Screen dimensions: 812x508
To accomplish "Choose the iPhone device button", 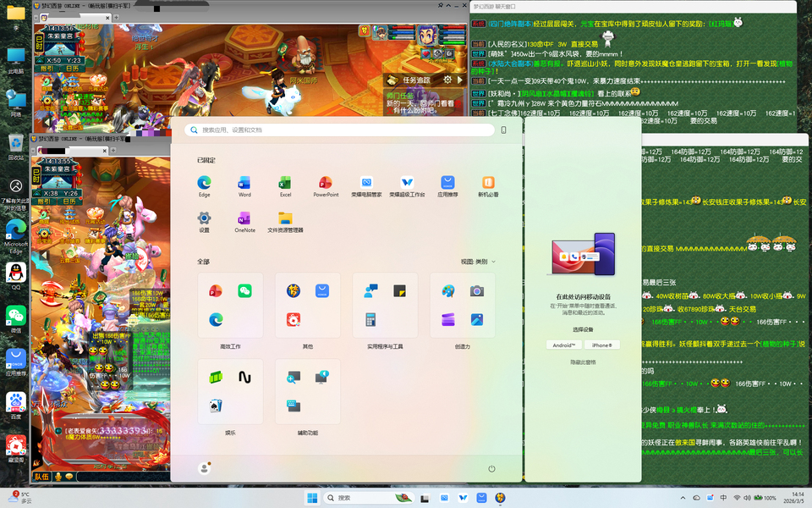I will (x=601, y=345).
